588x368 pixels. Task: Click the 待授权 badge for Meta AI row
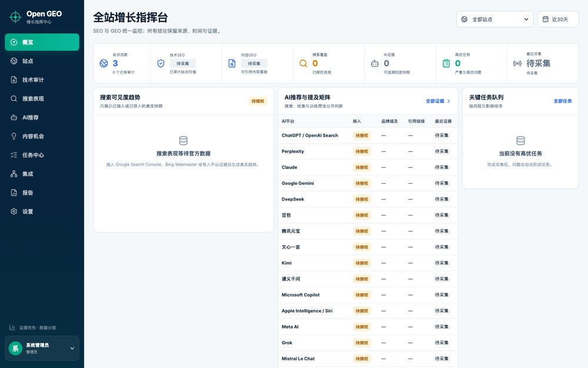click(362, 327)
